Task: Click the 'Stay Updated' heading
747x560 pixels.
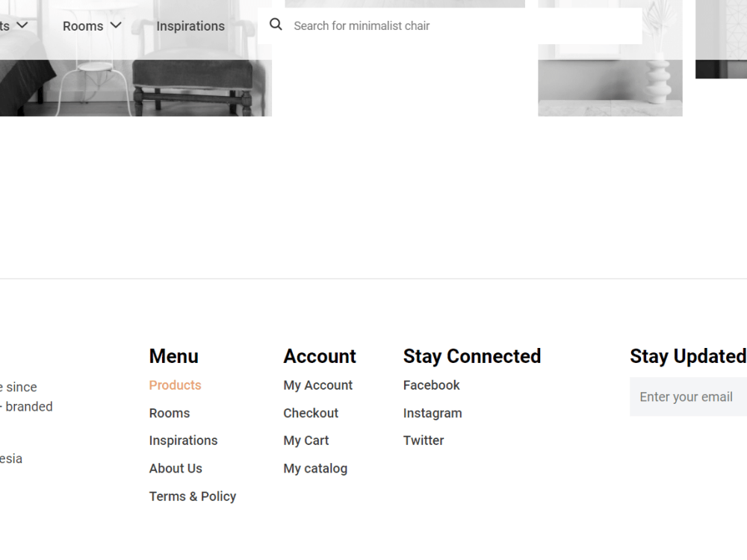Action: coord(688,357)
